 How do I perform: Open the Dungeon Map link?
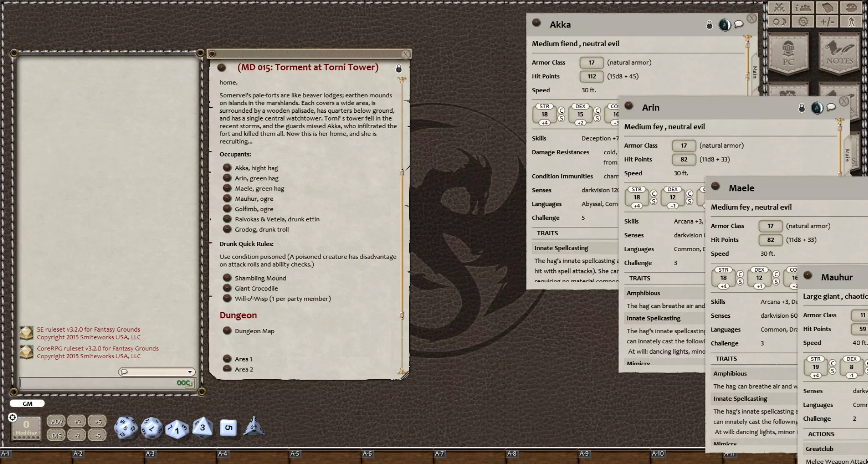pyautogui.click(x=227, y=331)
